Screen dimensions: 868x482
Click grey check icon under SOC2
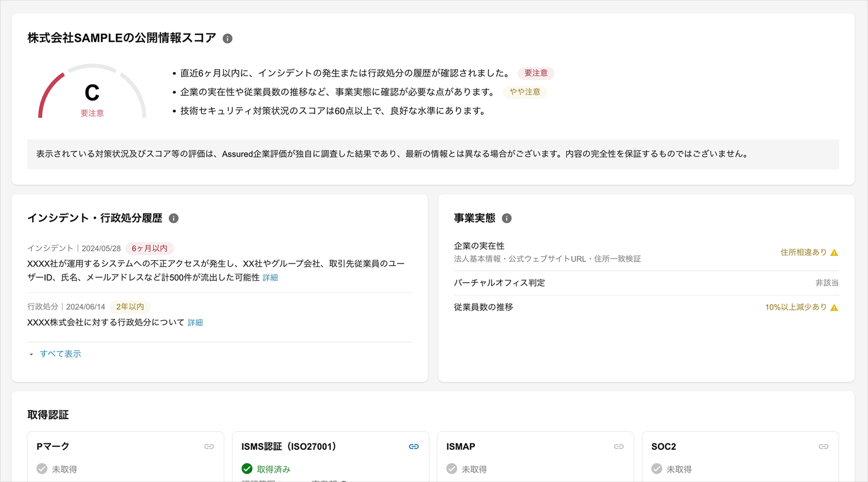[657, 469]
